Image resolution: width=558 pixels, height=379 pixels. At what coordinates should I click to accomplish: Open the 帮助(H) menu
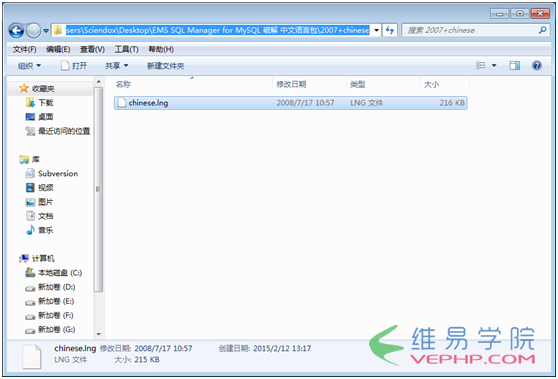click(x=161, y=49)
